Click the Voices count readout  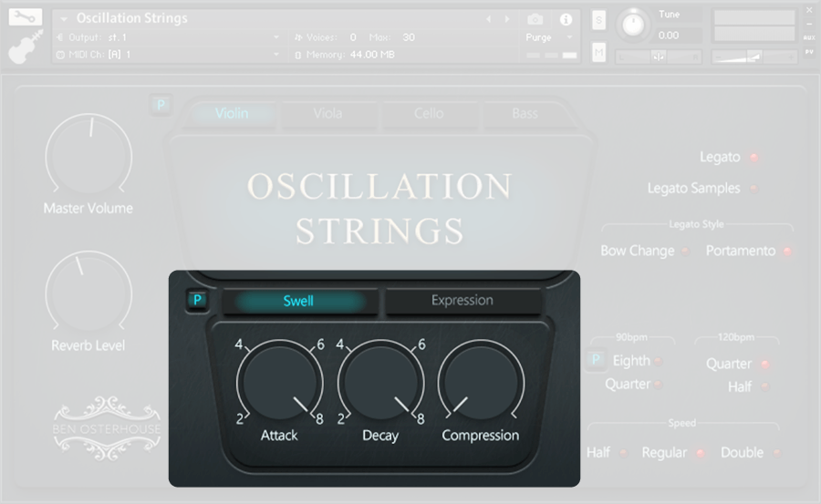coord(325,37)
